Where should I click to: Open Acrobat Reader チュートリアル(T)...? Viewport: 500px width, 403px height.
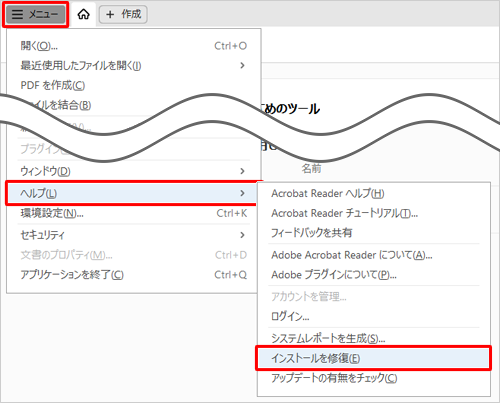coord(374,213)
